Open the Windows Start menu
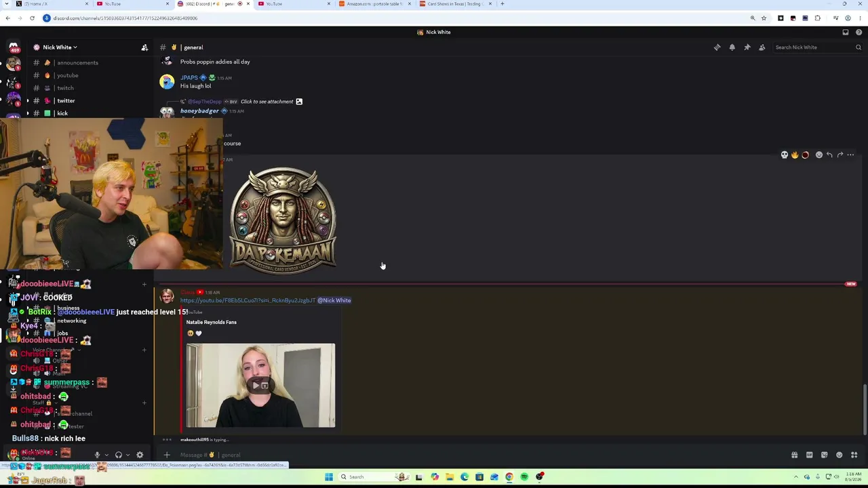This screenshot has width=868, height=488. pyautogui.click(x=329, y=477)
